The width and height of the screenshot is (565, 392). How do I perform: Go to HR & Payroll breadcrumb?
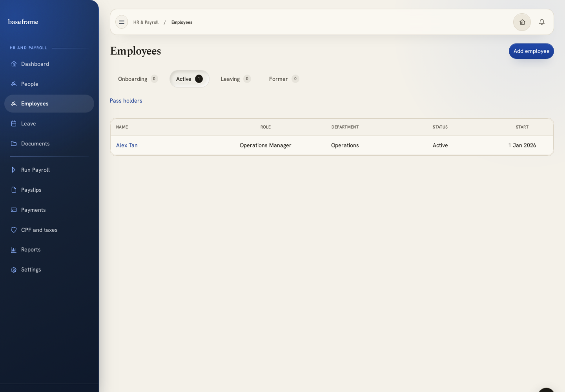(x=146, y=22)
